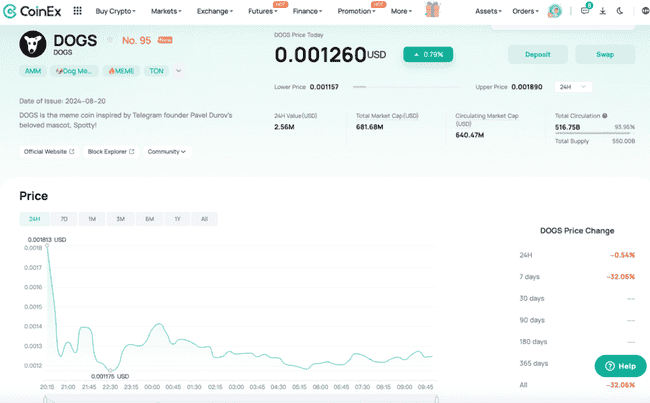Click the lower-upper price range bar
The width and height of the screenshot is (650, 403).
[x=407, y=87]
